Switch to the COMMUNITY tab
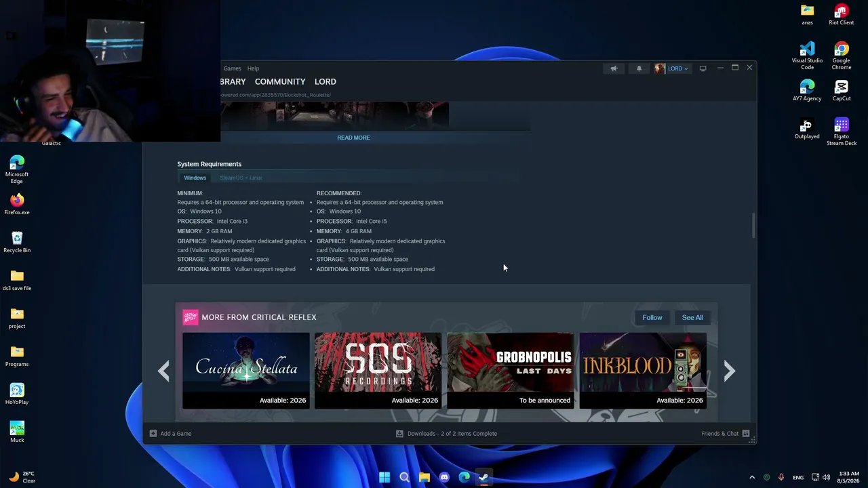Image resolution: width=868 pixels, height=488 pixels. pyautogui.click(x=280, y=81)
